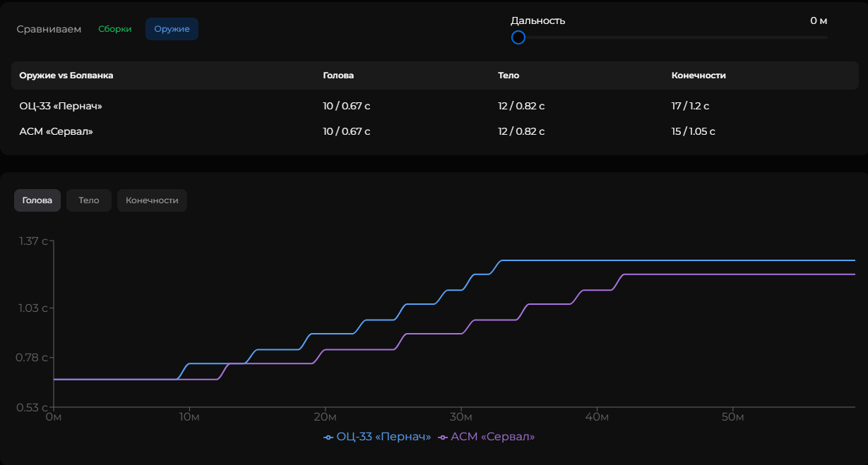This screenshot has width=868, height=465.
Task: Click the blue ОЦ-33 legend marker icon
Action: click(x=328, y=437)
